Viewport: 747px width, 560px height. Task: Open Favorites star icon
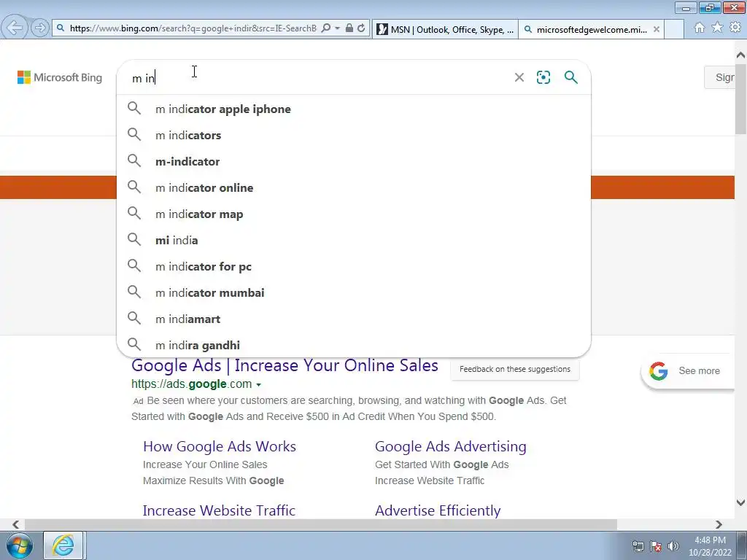[x=717, y=28]
